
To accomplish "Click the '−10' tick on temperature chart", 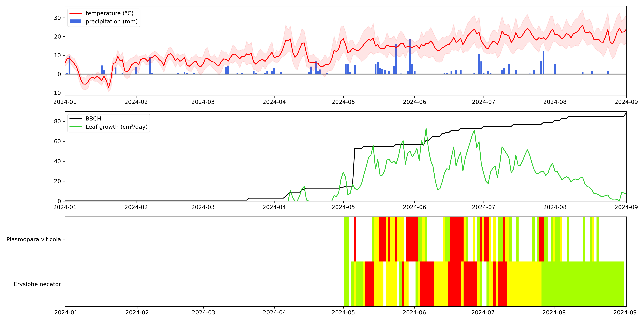I will click(x=55, y=93).
